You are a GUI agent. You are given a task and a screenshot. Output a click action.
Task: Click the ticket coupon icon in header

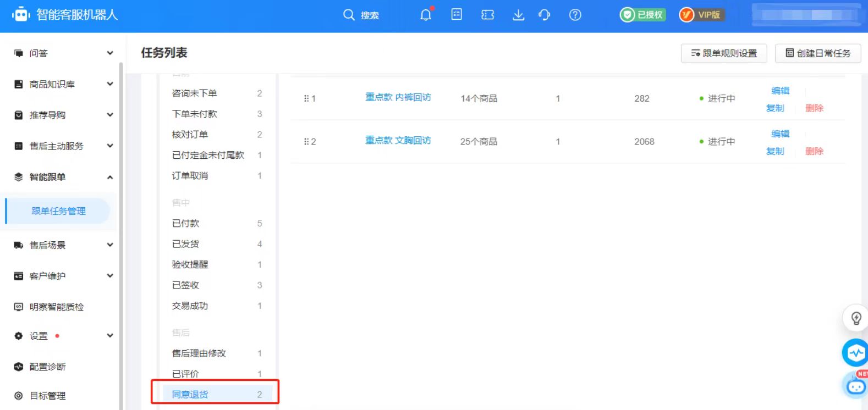click(487, 15)
